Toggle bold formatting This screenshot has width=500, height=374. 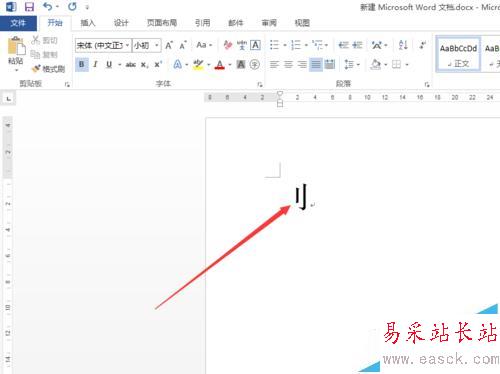[82, 64]
